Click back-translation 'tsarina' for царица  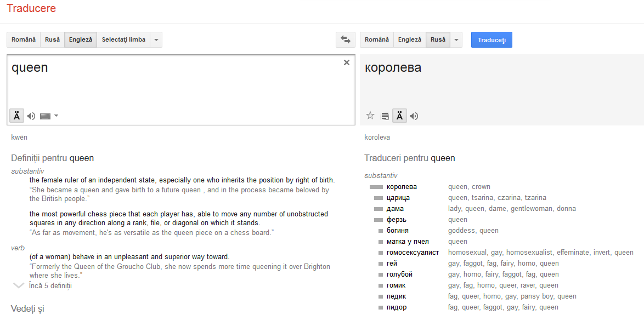point(483,198)
